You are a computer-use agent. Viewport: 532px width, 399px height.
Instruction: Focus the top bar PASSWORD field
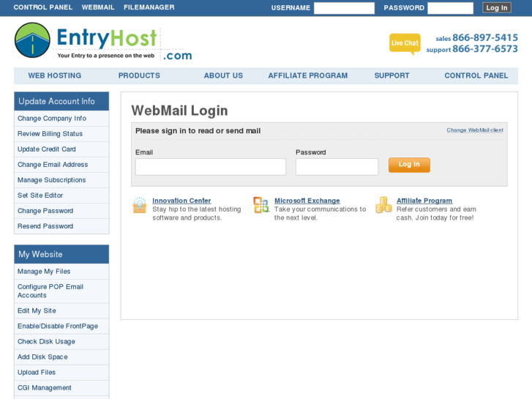(x=450, y=8)
